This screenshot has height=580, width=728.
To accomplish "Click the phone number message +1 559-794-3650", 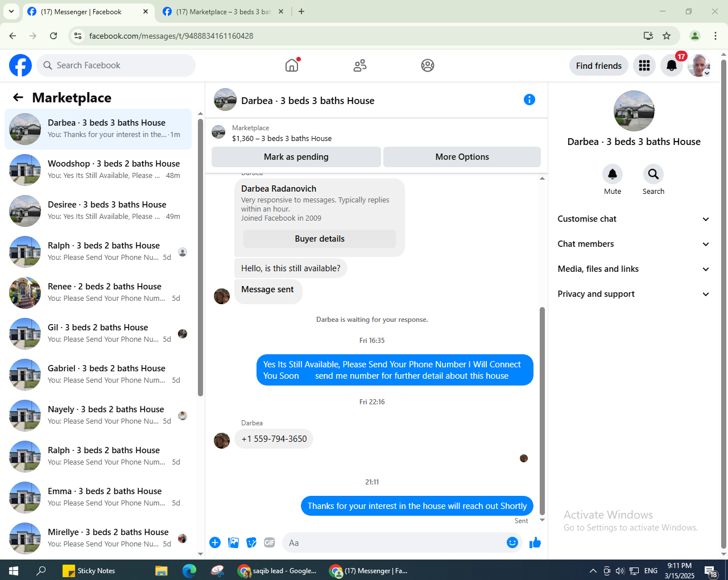I will click(x=274, y=438).
